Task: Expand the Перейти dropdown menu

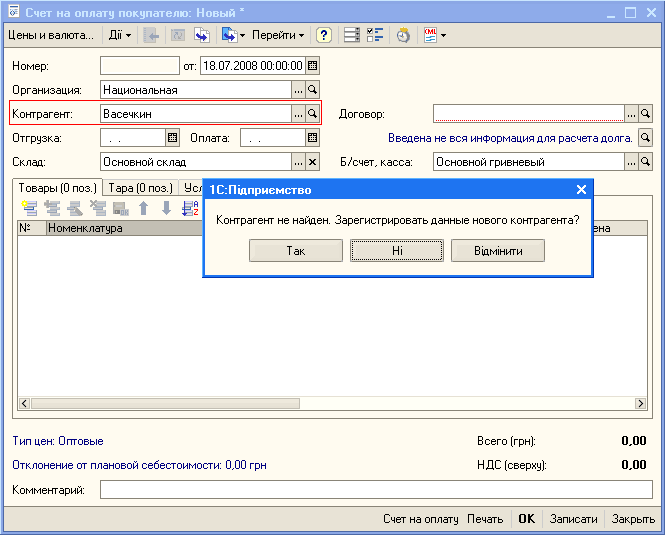Action: coord(279,35)
